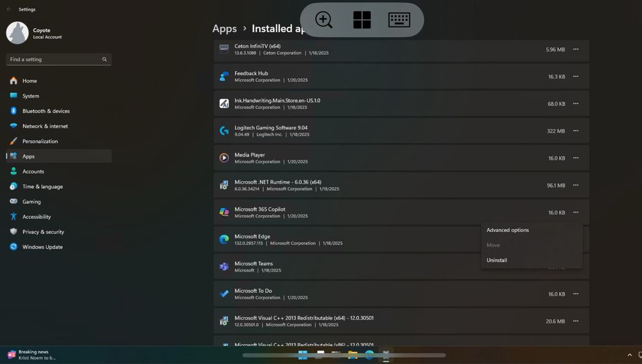Viewport: 642px width, 364px height.
Task: Choose Uninstall in the context menu
Action: 532,260
